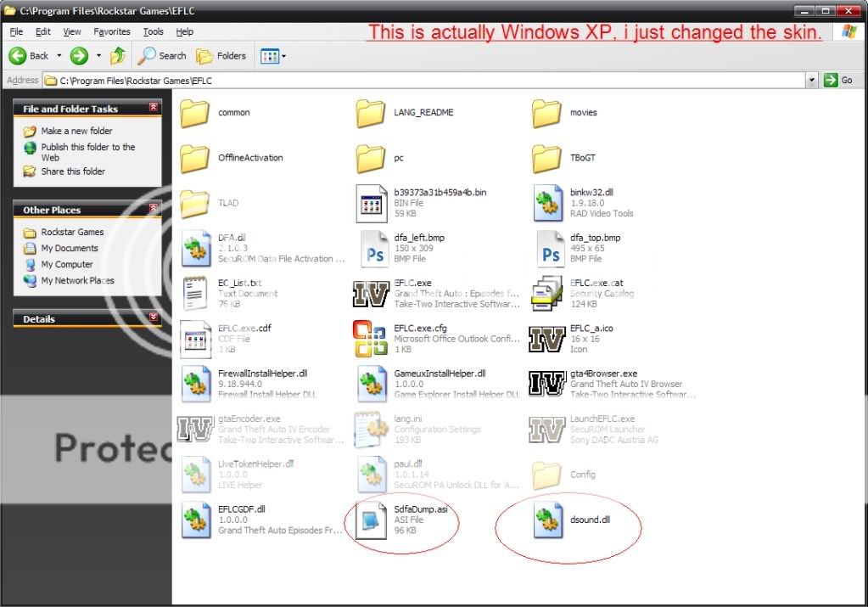Open the Tools menu

tap(154, 31)
